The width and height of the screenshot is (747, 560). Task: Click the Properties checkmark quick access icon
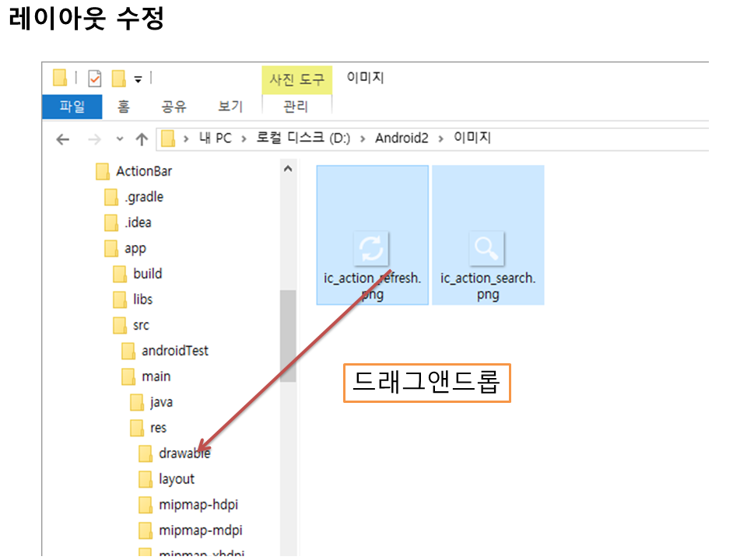pos(95,79)
